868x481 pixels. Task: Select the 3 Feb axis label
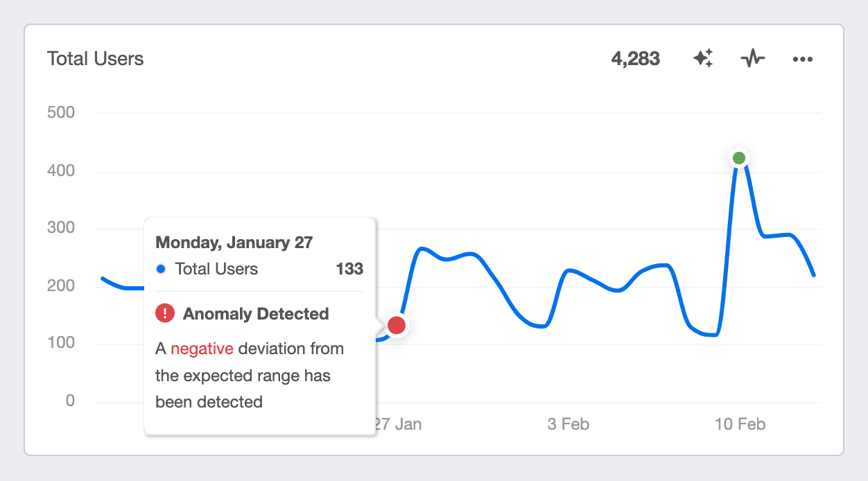point(568,423)
